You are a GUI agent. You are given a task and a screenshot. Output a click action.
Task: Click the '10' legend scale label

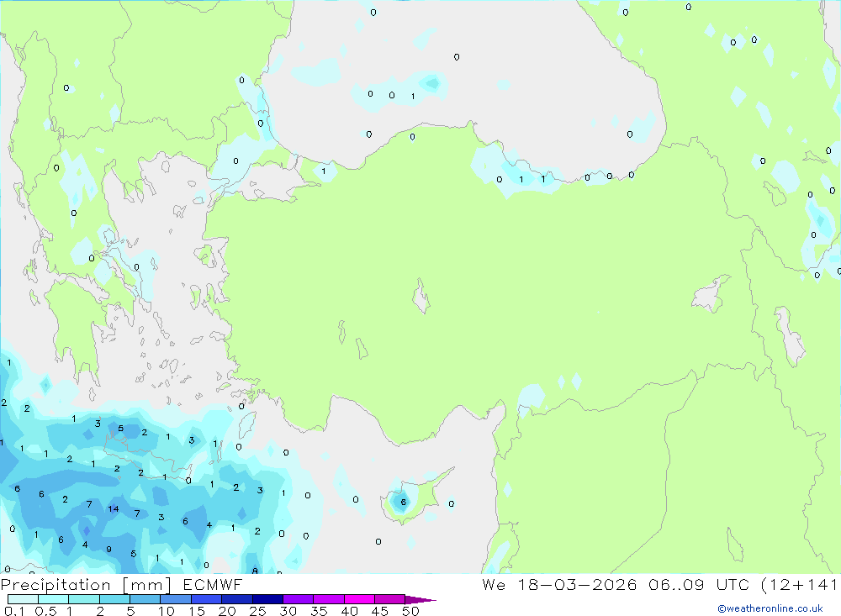pyautogui.click(x=167, y=611)
